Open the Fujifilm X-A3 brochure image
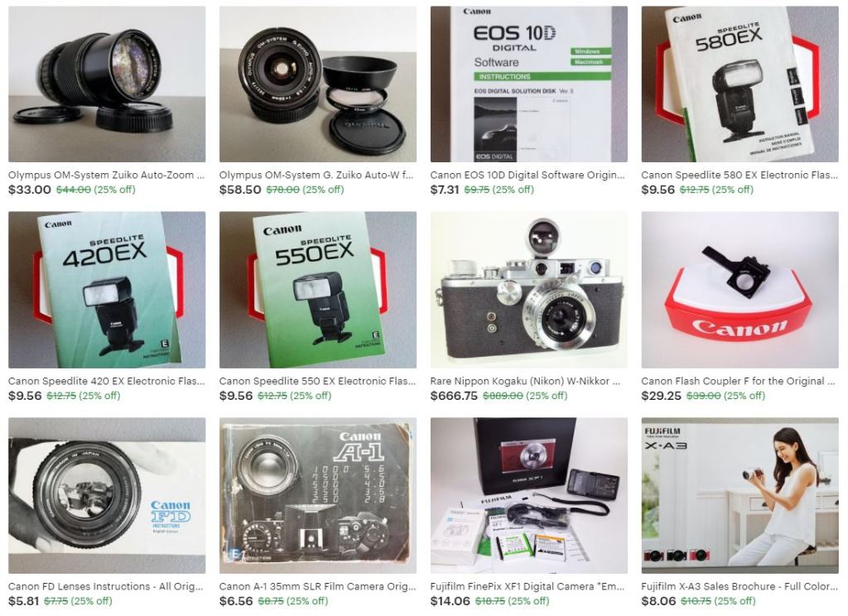Screen dimensions: 848x616 pos(740,495)
